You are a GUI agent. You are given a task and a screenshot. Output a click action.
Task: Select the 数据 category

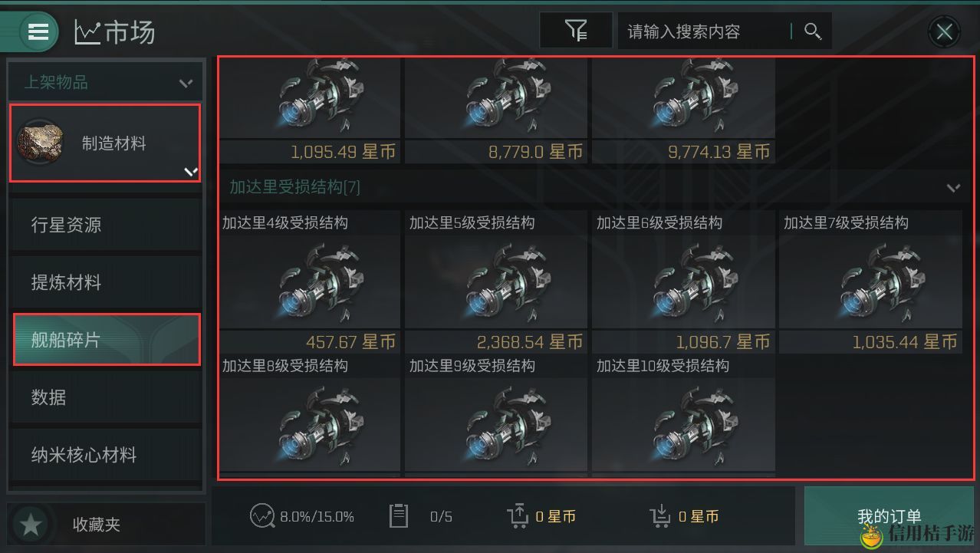[x=107, y=397]
